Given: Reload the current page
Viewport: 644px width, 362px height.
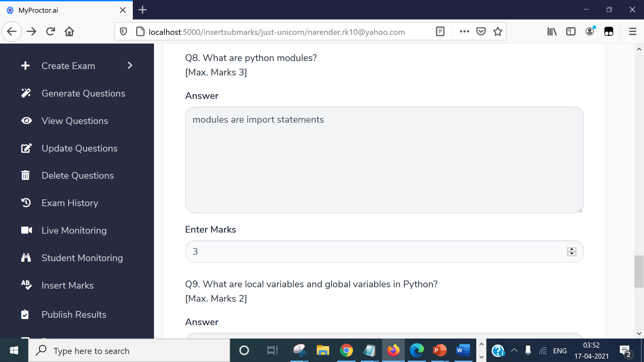Looking at the screenshot, I should click(51, 32).
